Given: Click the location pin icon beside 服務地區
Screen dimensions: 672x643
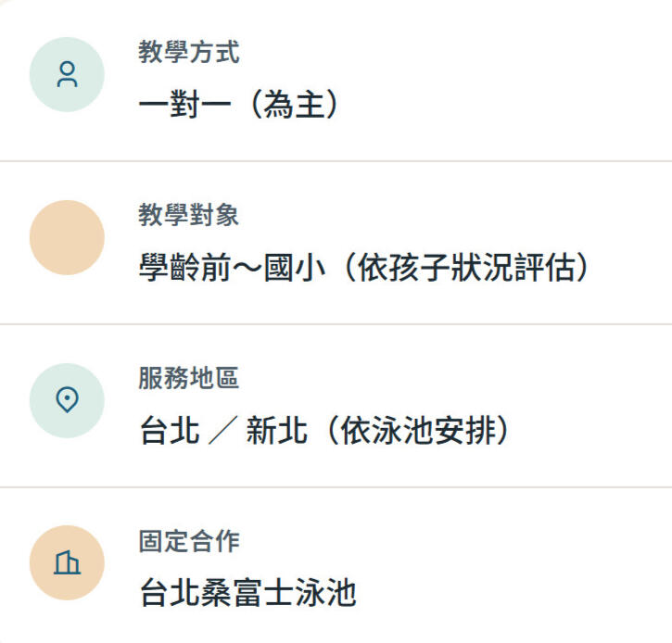Looking at the screenshot, I should [x=67, y=400].
